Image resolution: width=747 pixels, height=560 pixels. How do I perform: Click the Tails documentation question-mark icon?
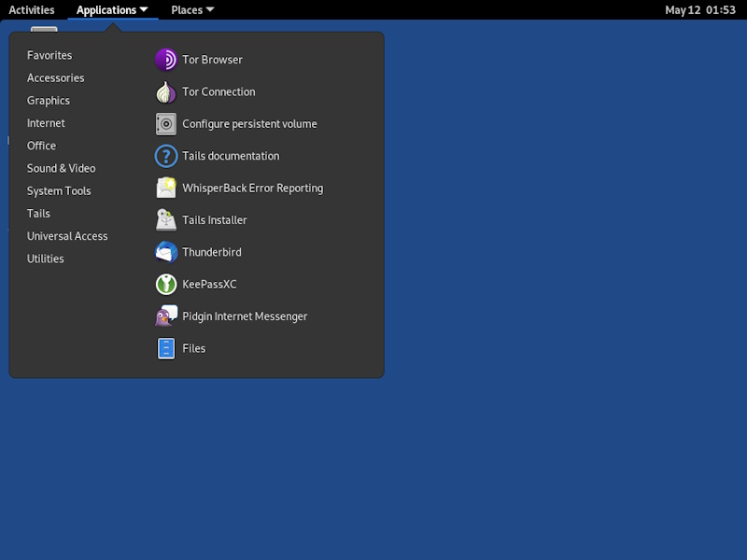(x=166, y=156)
